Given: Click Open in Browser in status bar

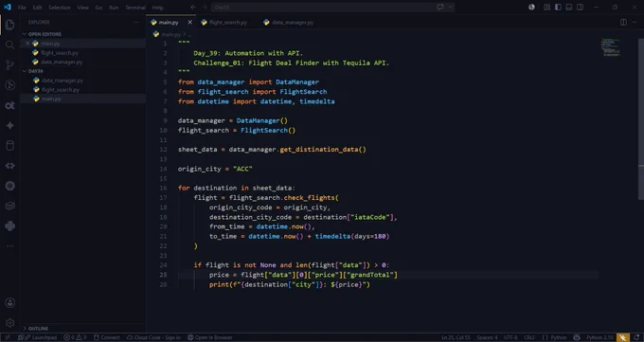Looking at the screenshot, I should click(x=210, y=337).
